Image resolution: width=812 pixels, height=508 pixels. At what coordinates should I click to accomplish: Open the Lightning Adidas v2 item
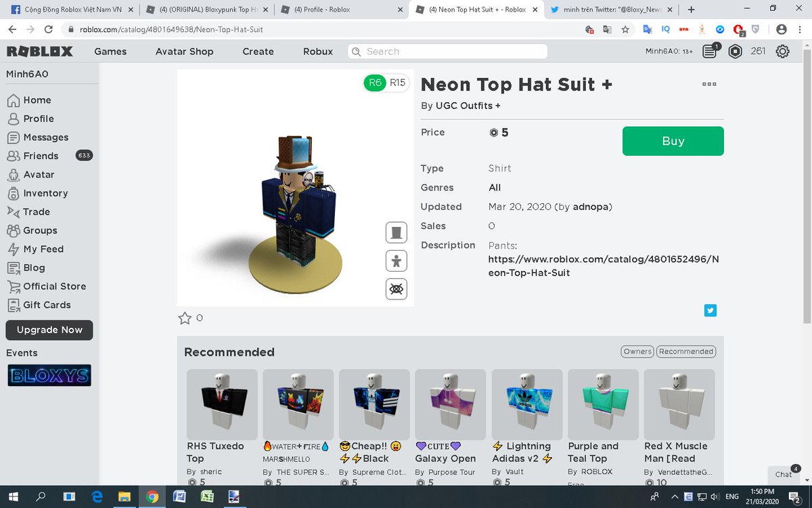click(527, 404)
